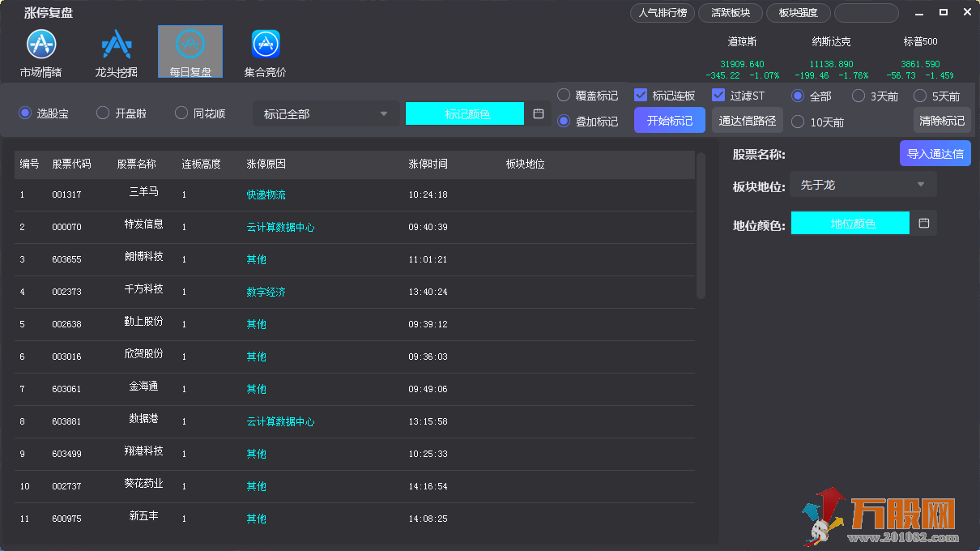Sort by 连板高度 column header

point(202,164)
